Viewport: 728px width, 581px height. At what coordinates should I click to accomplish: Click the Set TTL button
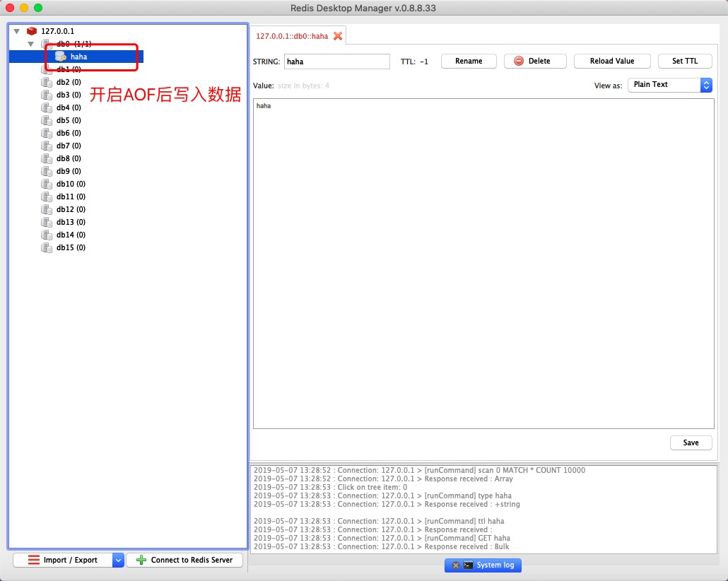pyautogui.click(x=685, y=61)
